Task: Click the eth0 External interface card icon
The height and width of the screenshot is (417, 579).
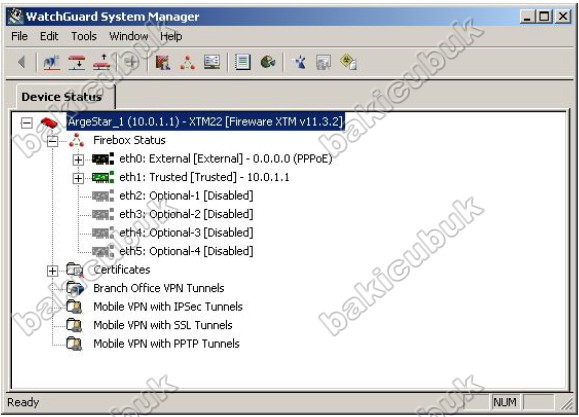Action: (x=103, y=159)
